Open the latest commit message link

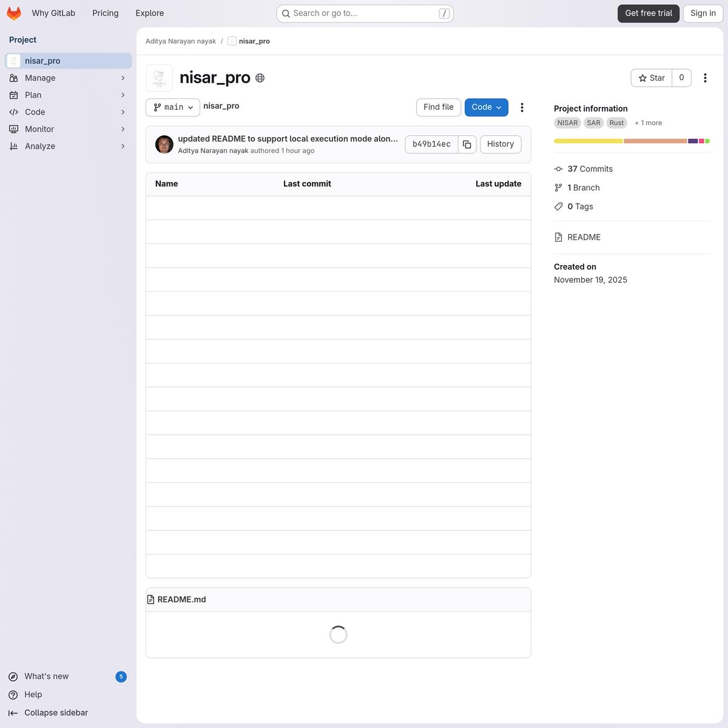288,139
